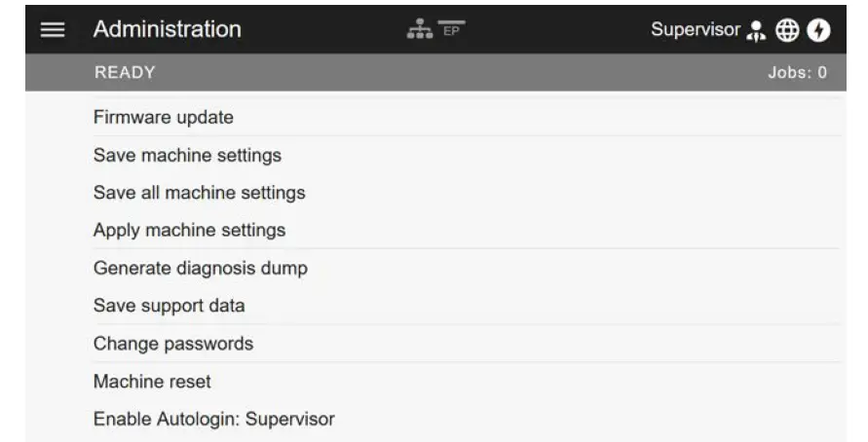Open Change passwords option

[x=172, y=344]
